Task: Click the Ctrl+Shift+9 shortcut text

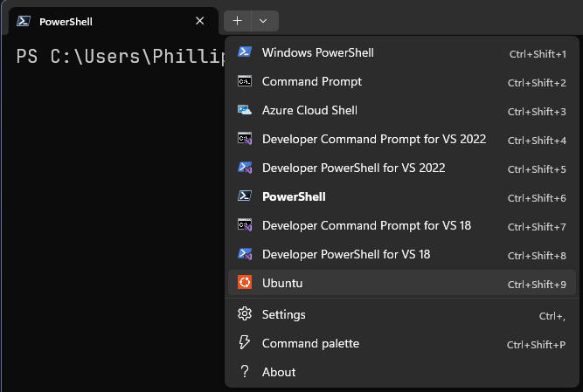Action: 537,285
